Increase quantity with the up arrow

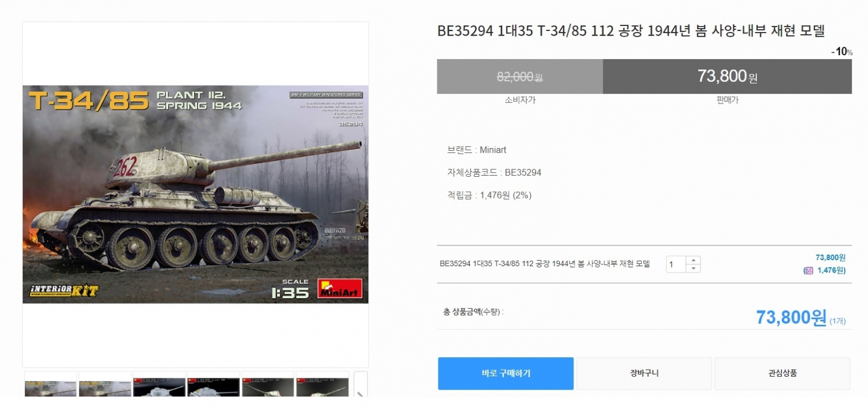693,260
